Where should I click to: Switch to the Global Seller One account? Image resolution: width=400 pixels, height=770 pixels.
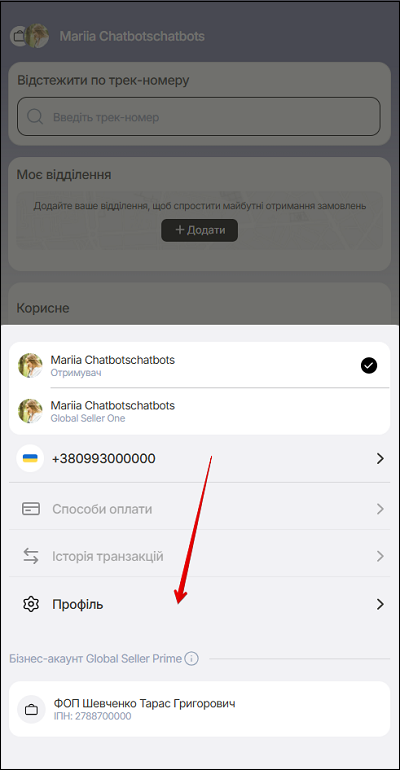click(199, 412)
